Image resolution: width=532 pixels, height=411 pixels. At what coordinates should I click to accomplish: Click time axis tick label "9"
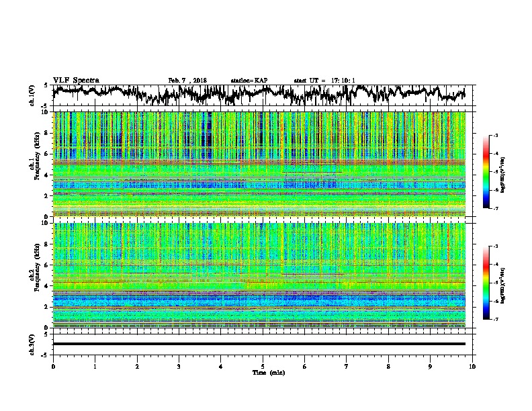pyautogui.click(x=430, y=367)
